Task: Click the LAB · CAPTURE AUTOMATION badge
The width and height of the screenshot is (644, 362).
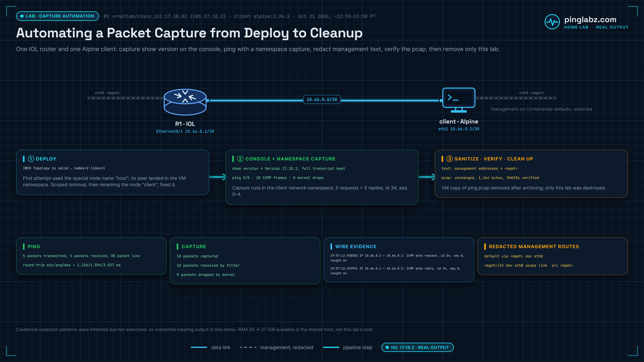Action: pyautogui.click(x=58, y=16)
